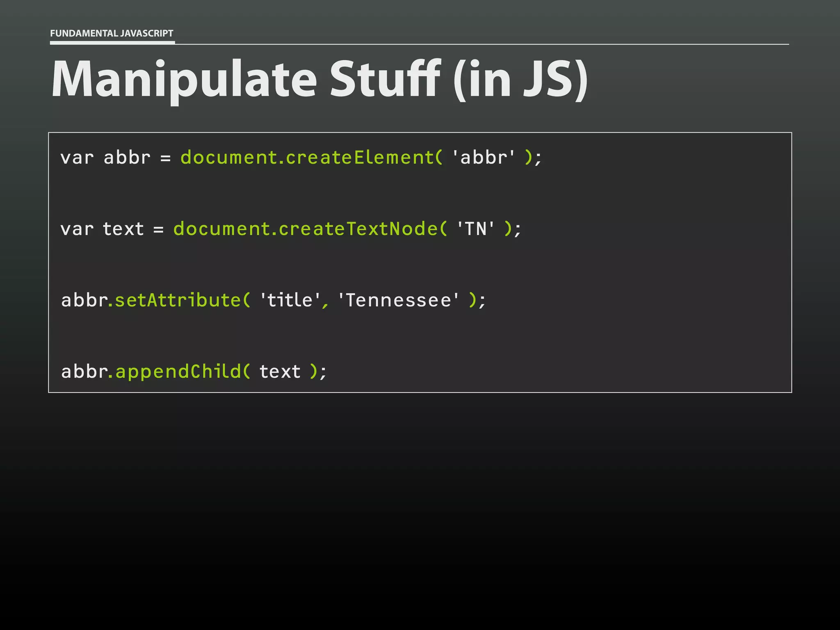The image size is (840, 630).
Task: Click 'var abbr' declaration on first line
Action: pos(105,158)
